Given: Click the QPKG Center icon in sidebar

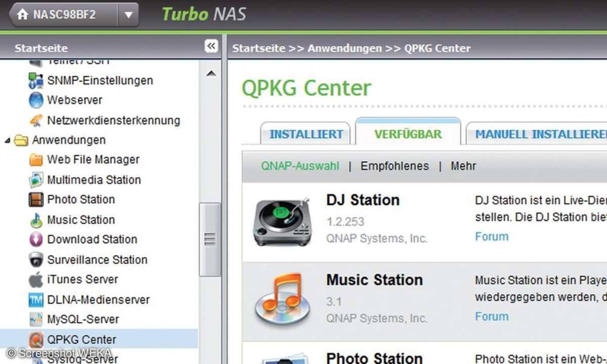Looking at the screenshot, I should (x=36, y=340).
